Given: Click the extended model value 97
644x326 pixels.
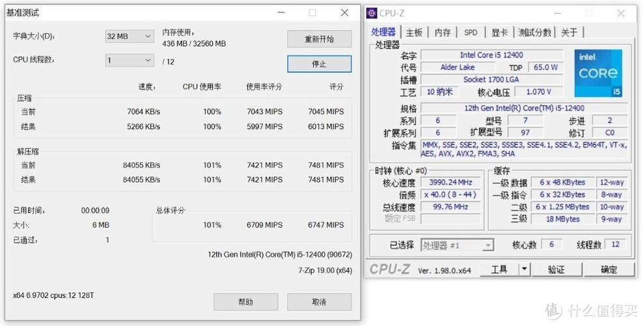Looking at the screenshot, I should pyautogui.click(x=525, y=132).
